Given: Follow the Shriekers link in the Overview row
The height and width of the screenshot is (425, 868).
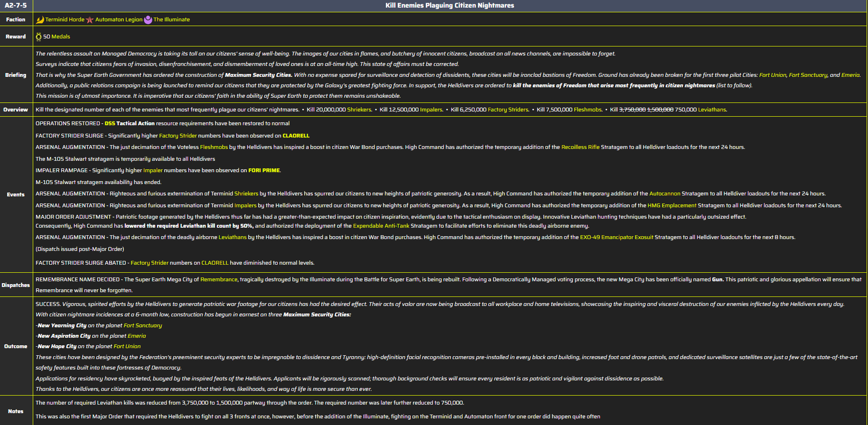Looking at the screenshot, I should [359, 110].
